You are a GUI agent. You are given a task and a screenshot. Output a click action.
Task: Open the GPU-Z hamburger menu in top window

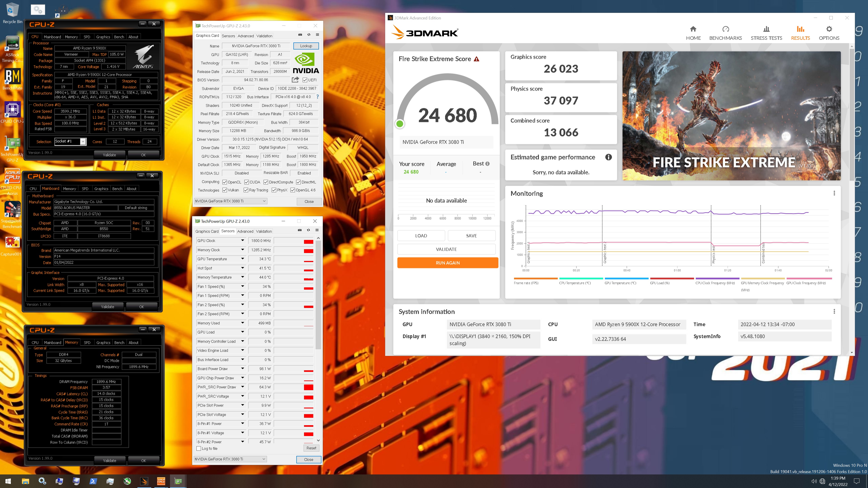(317, 35)
